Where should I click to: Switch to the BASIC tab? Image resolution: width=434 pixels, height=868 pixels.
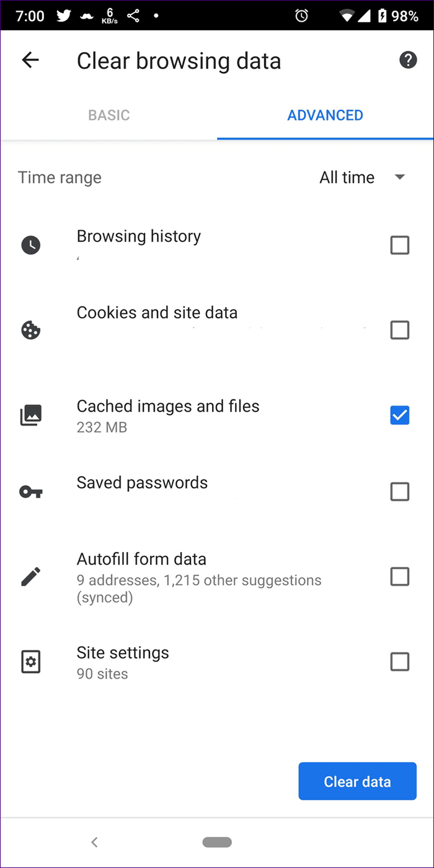click(108, 115)
